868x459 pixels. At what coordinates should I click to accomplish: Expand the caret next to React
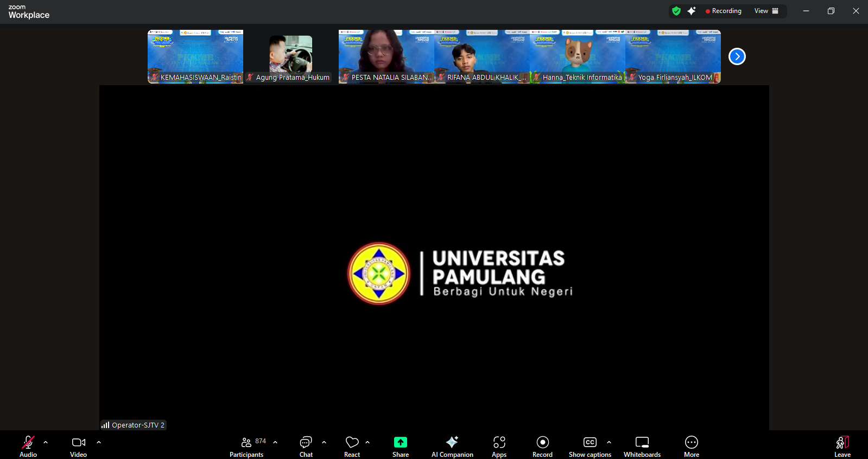[368, 442]
